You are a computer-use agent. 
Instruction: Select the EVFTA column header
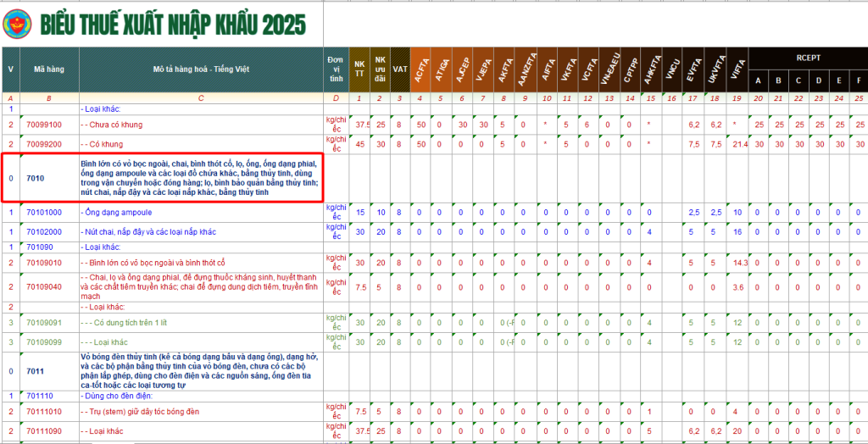[695, 69]
